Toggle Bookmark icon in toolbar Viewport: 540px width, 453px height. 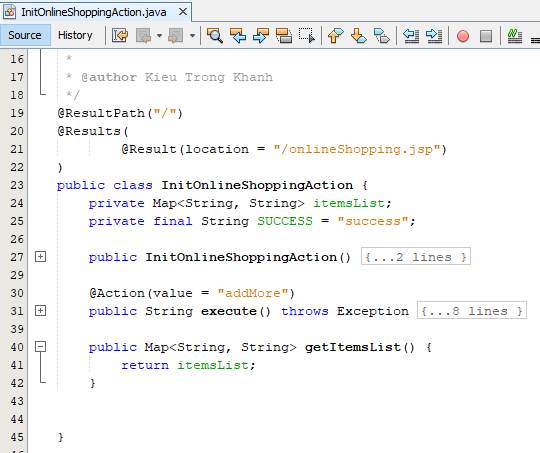pyautogui.click(x=382, y=35)
